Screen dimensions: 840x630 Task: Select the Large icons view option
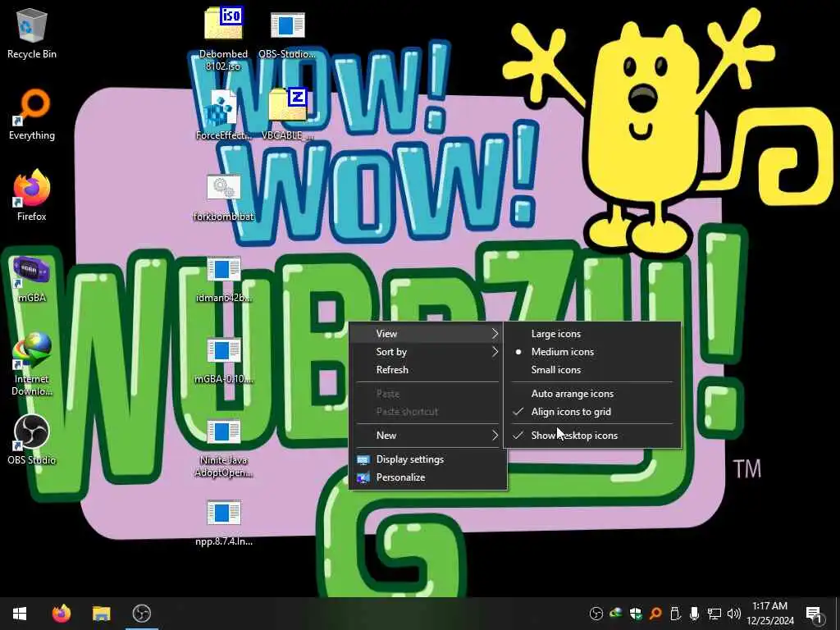(592, 334)
